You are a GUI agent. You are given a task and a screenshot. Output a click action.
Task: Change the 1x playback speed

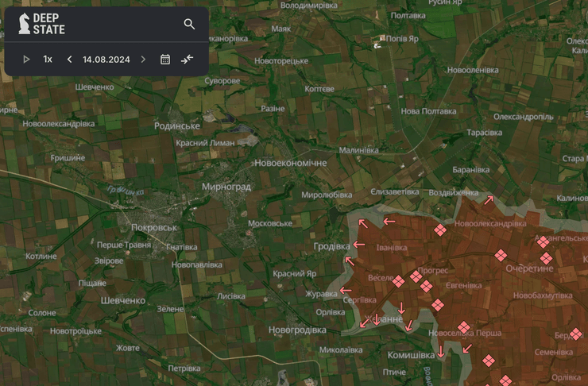(48, 60)
